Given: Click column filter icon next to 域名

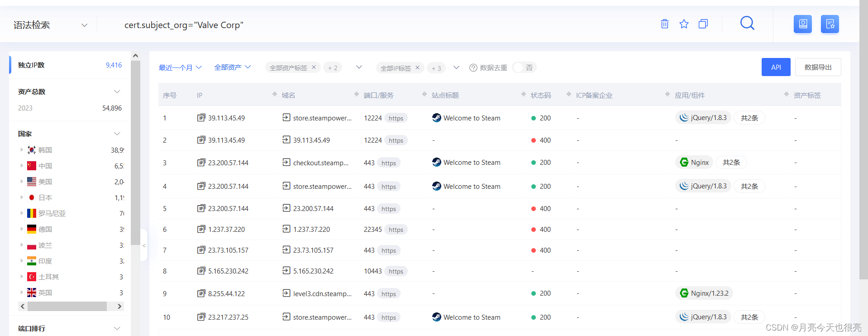Looking at the screenshot, I should click(275, 94).
